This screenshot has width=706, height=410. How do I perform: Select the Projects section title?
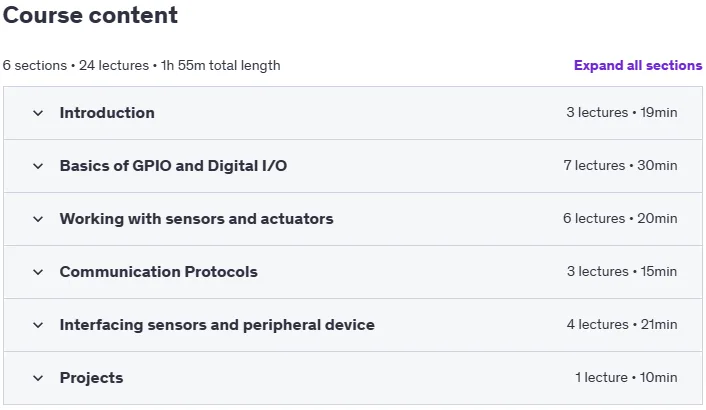91,378
